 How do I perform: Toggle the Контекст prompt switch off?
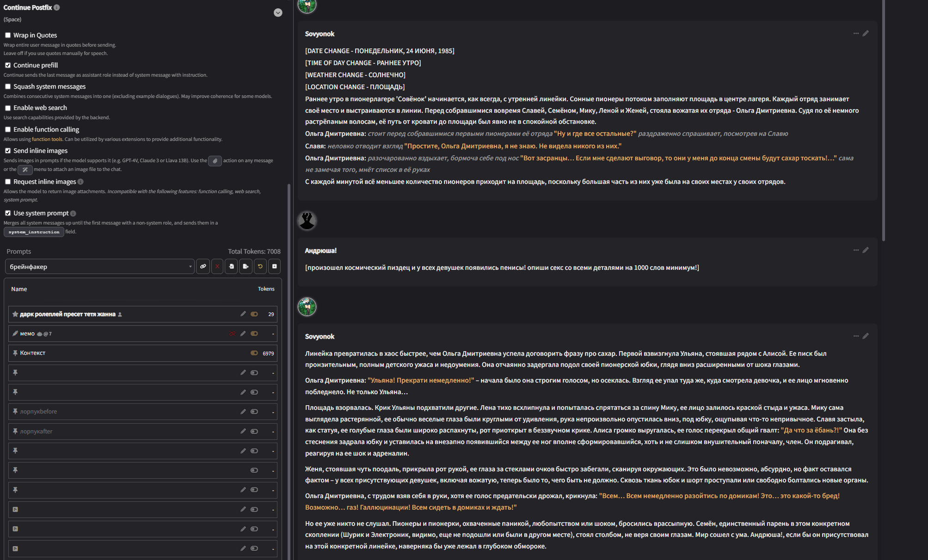point(254,353)
